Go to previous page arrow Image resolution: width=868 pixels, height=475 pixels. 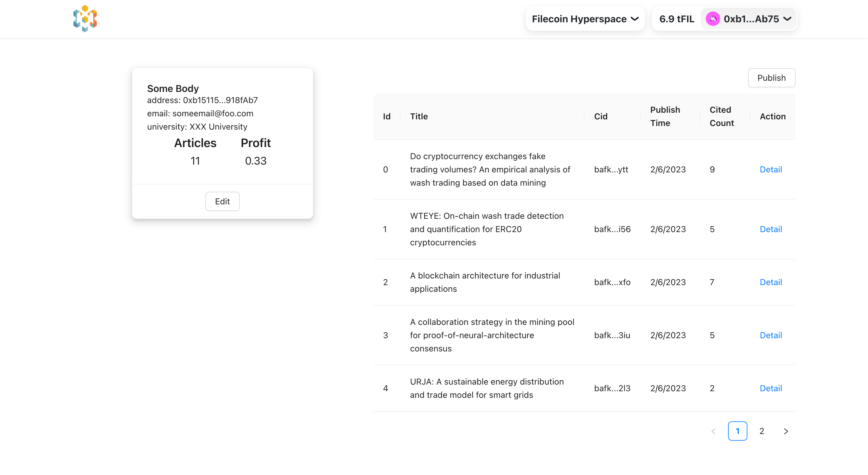coord(713,431)
